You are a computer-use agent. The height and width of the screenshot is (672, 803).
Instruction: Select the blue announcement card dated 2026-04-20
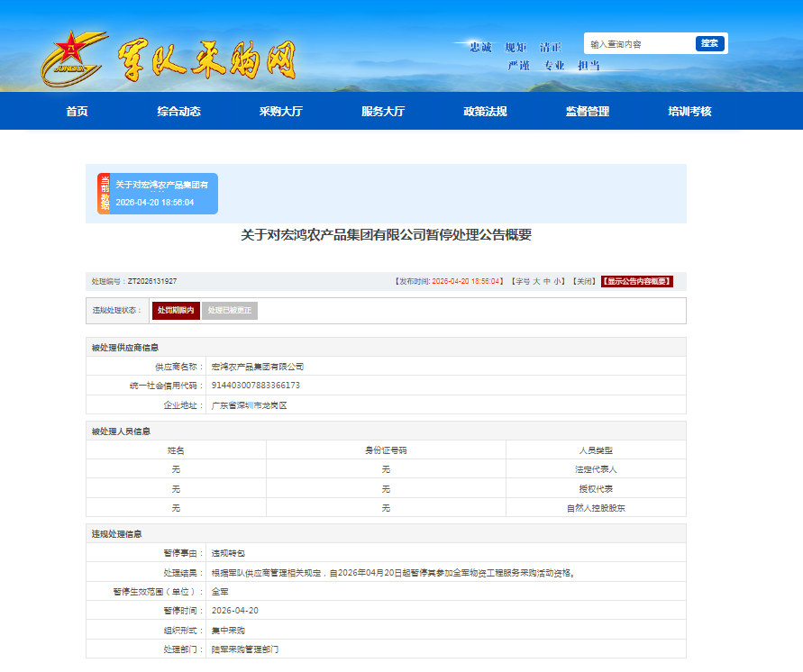point(164,194)
